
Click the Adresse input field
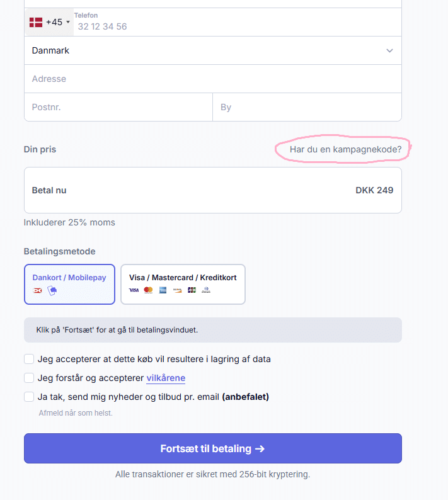(212, 79)
